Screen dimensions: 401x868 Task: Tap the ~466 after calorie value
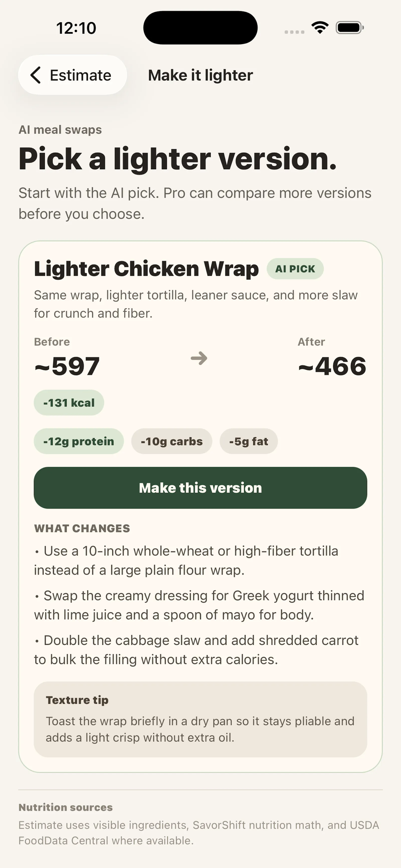point(332,366)
